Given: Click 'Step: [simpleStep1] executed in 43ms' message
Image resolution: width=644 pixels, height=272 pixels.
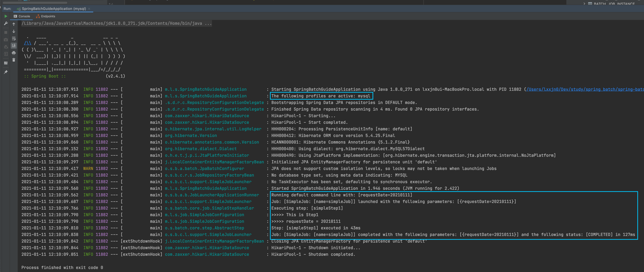Looking at the screenshot, I should [x=316, y=228].
